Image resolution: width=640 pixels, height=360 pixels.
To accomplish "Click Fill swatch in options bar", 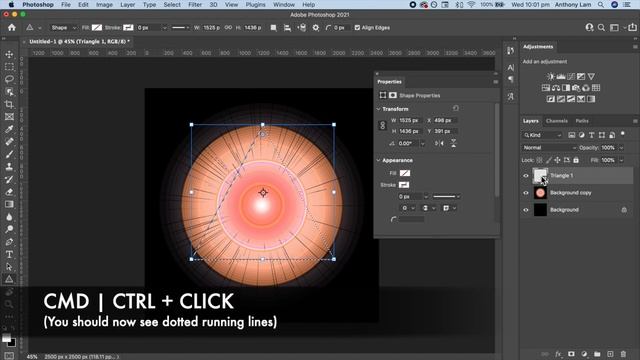I will [x=97, y=28].
